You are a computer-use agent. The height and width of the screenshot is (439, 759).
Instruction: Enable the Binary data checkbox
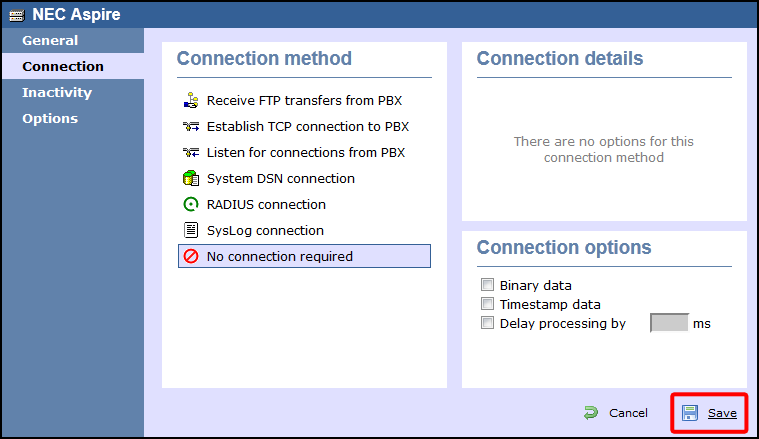coord(487,286)
